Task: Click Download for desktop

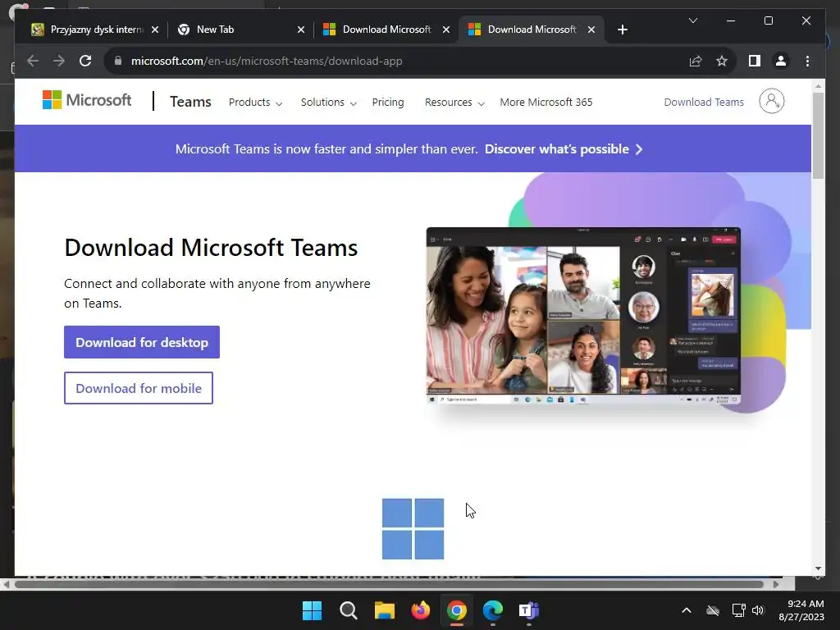Action: point(141,342)
